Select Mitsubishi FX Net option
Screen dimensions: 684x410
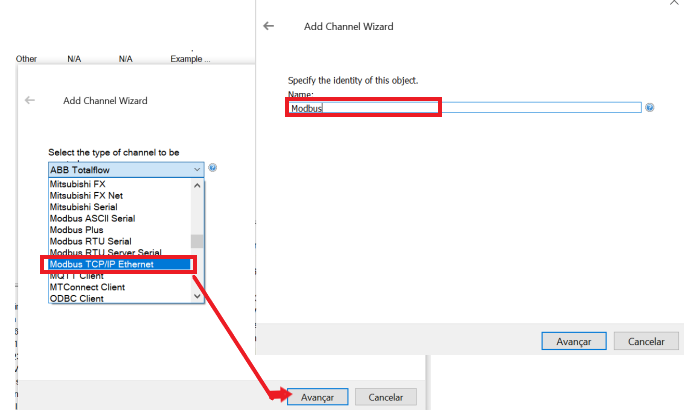point(85,196)
